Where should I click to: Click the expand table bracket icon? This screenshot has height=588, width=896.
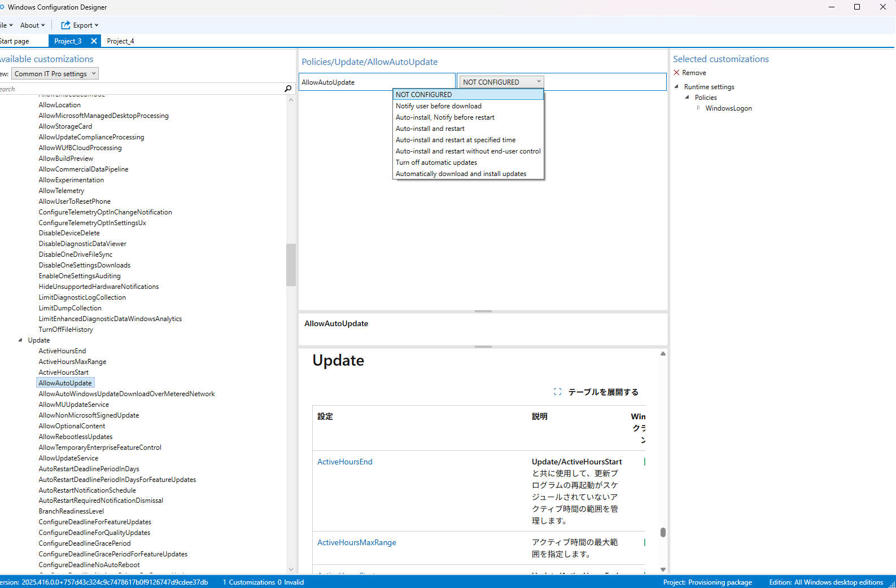[x=557, y=392]
